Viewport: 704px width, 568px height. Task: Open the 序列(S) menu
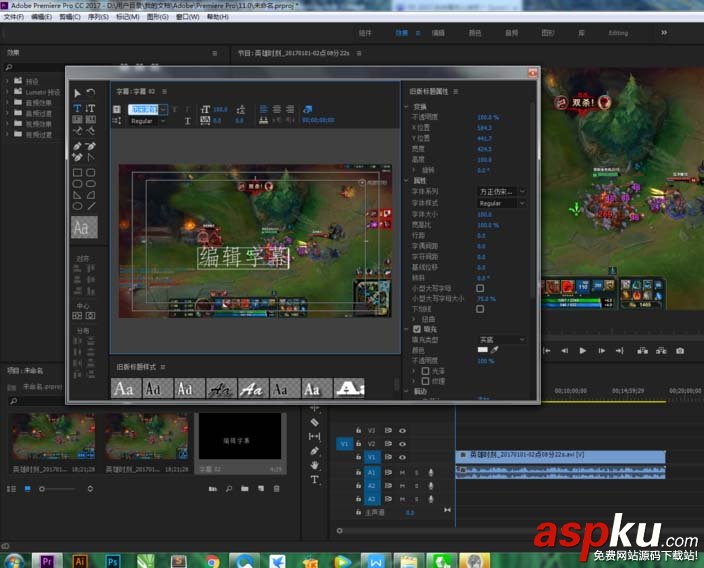98,17
